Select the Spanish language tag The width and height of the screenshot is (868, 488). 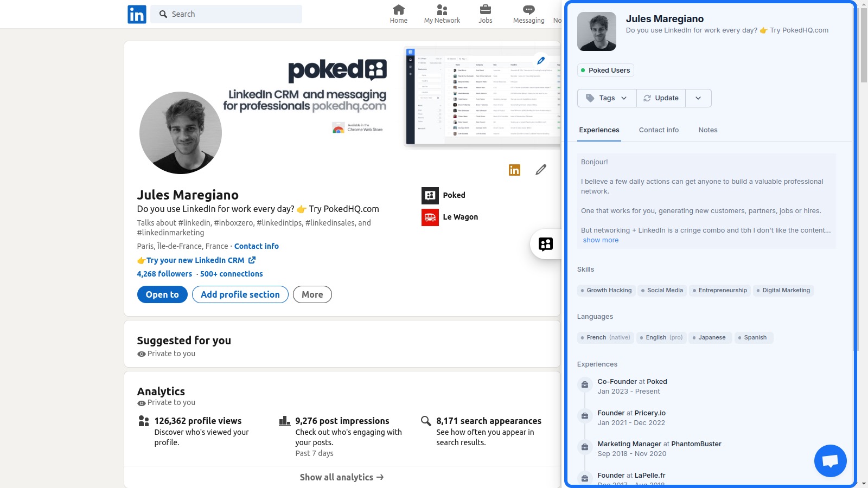pos(754,338)
